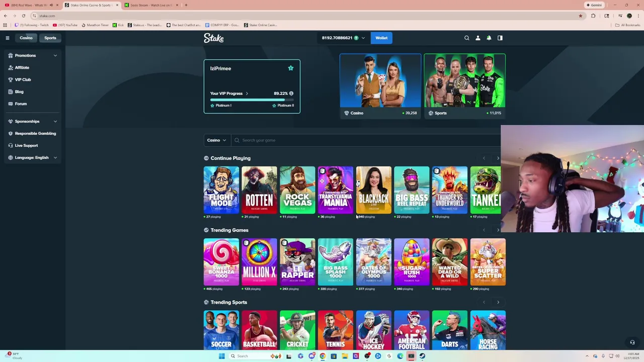
Task: Go to next Continue Playing games
Action: click(x=498, y=158)
